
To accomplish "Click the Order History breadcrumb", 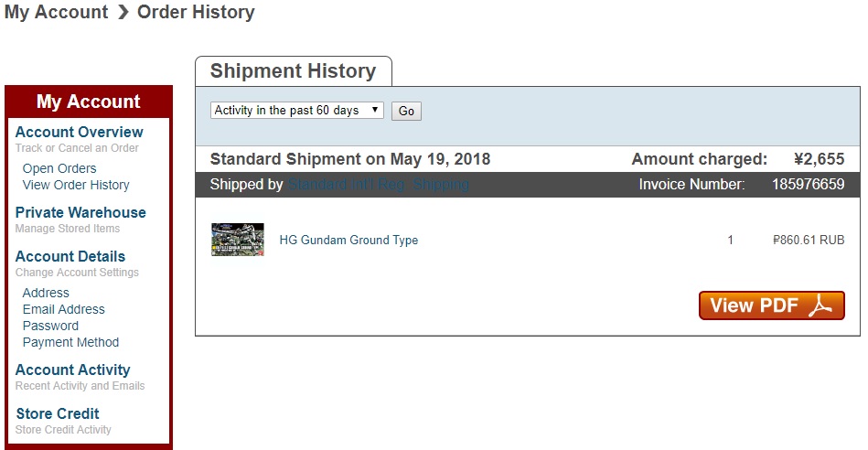I will tap(196, 13).
